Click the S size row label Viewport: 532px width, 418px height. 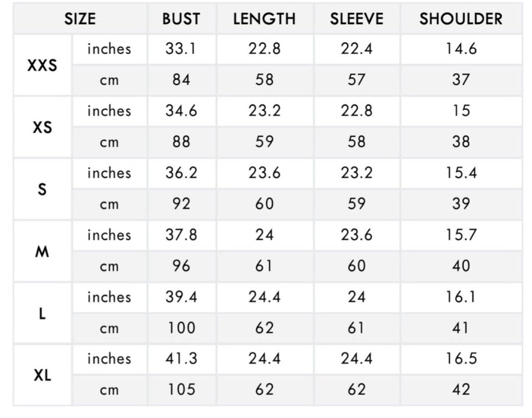pyautogui.click(x=42, y=189)
